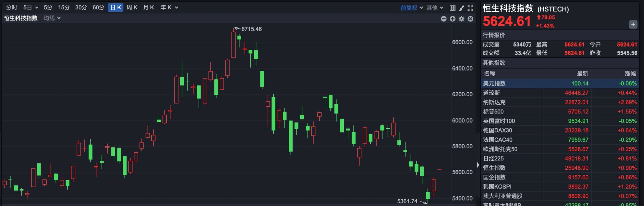The width and height of the screenshot is (644, 206).
Task: Switch to the 分时 intraday tab
Action: click(x=12, y=7)
